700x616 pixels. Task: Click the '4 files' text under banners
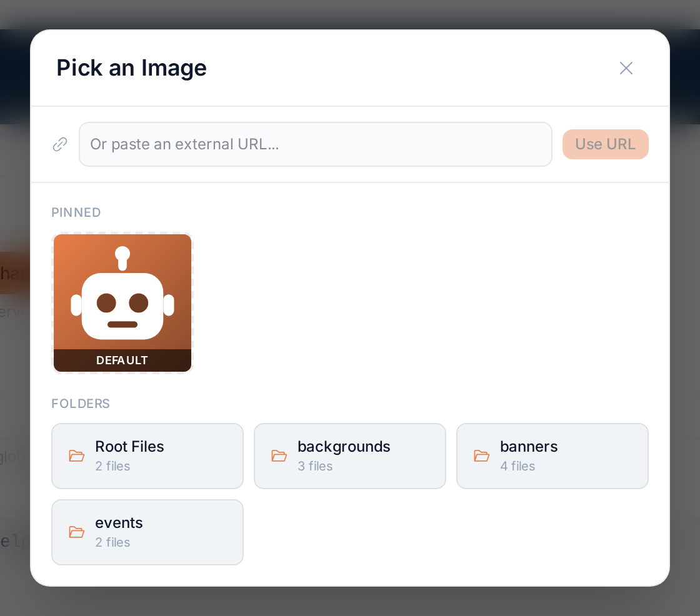click(x=517, y=466)
